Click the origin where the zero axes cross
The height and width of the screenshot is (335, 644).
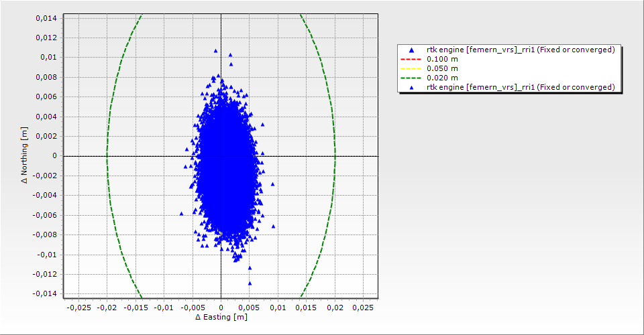pos(221,156)
